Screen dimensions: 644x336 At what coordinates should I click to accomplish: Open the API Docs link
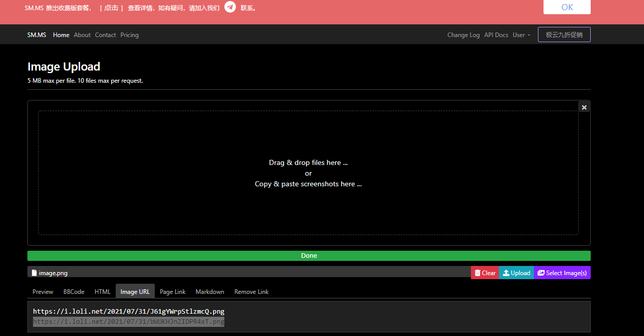coord(496,35)
